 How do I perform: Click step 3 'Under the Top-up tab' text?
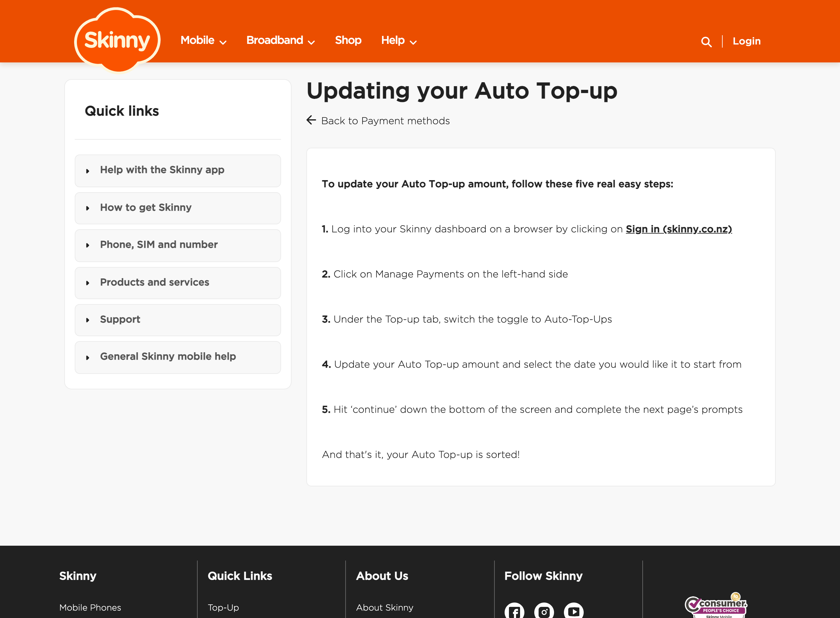coord(467,319)
